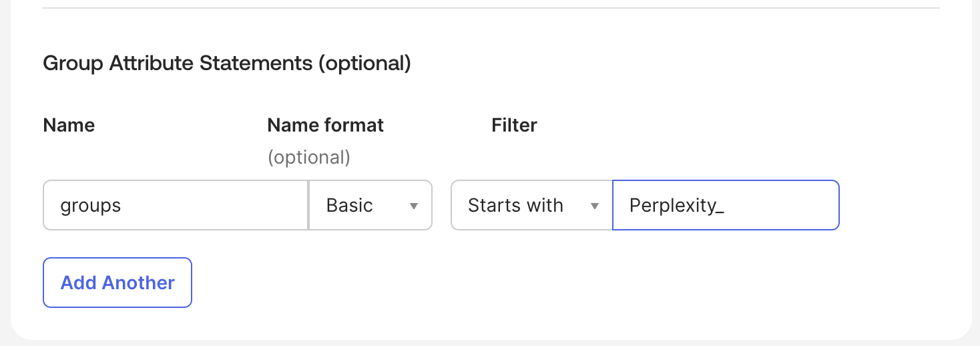Place cursor in the Perplexity_ text
980x346 pixels.
click(677, 206)
